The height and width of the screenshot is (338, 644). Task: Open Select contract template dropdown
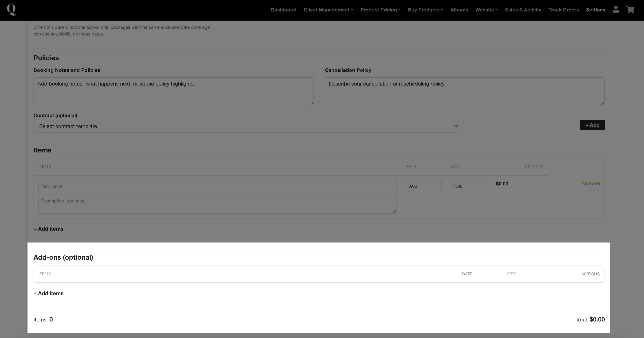246,126
